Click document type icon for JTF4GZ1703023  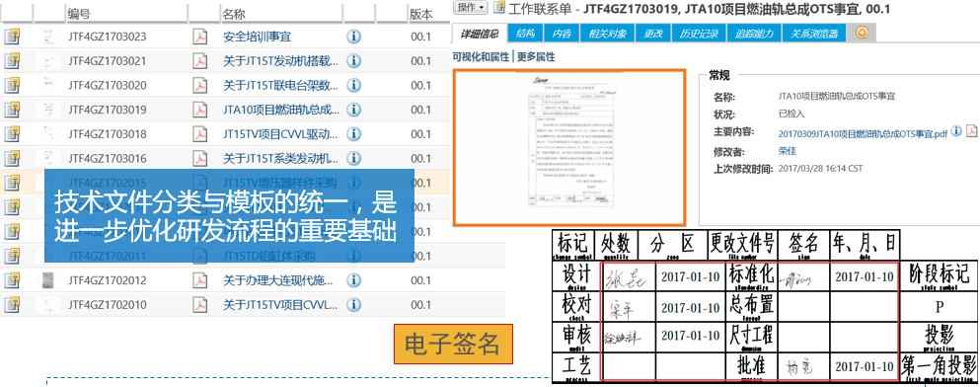tap(13, 37)
